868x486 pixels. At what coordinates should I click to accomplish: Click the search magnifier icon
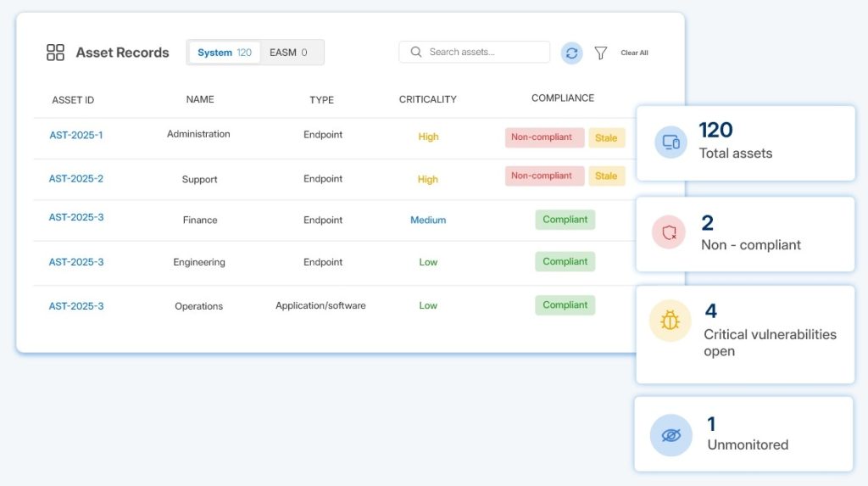(416, 52)
